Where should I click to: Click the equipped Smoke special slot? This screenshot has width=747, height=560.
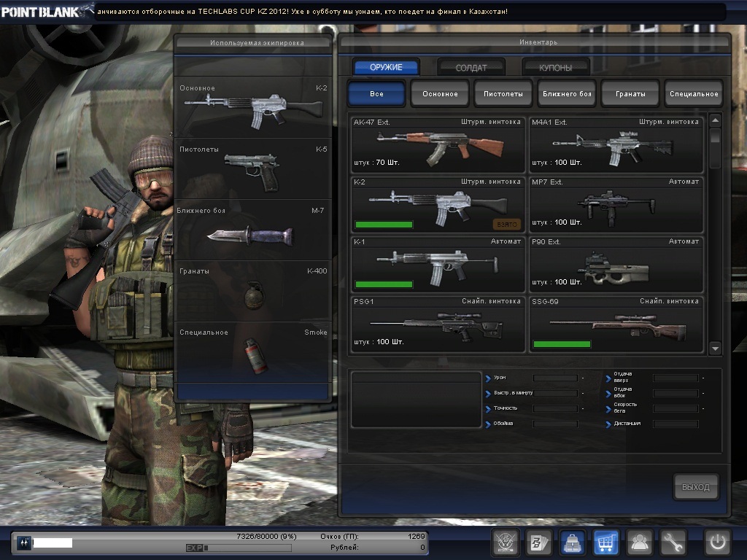point(253,351)
